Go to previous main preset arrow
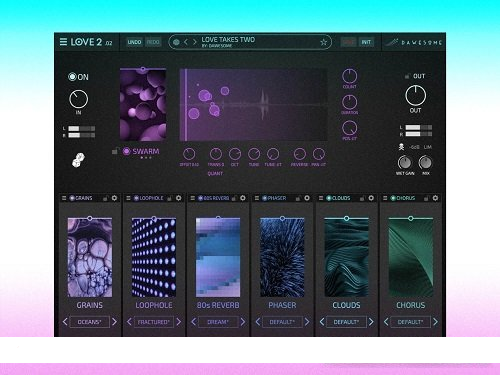Image resolution: width=500 pixels, height=375 pixels. pos(186,42)
